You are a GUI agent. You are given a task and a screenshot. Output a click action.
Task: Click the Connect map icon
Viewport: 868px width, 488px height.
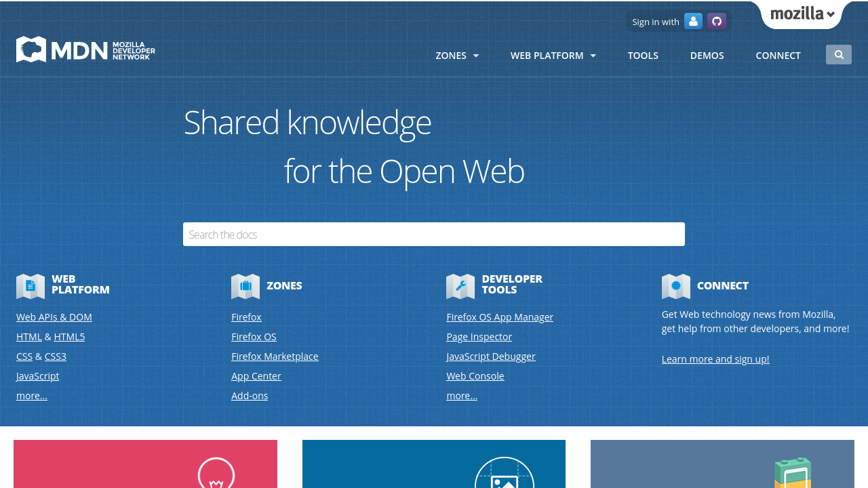(675, 286)
